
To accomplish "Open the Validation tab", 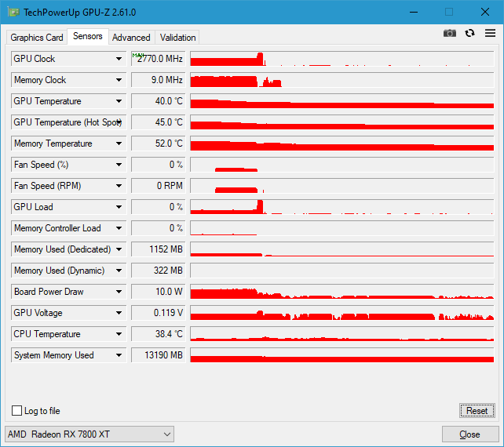I will [x=177, y=38].
